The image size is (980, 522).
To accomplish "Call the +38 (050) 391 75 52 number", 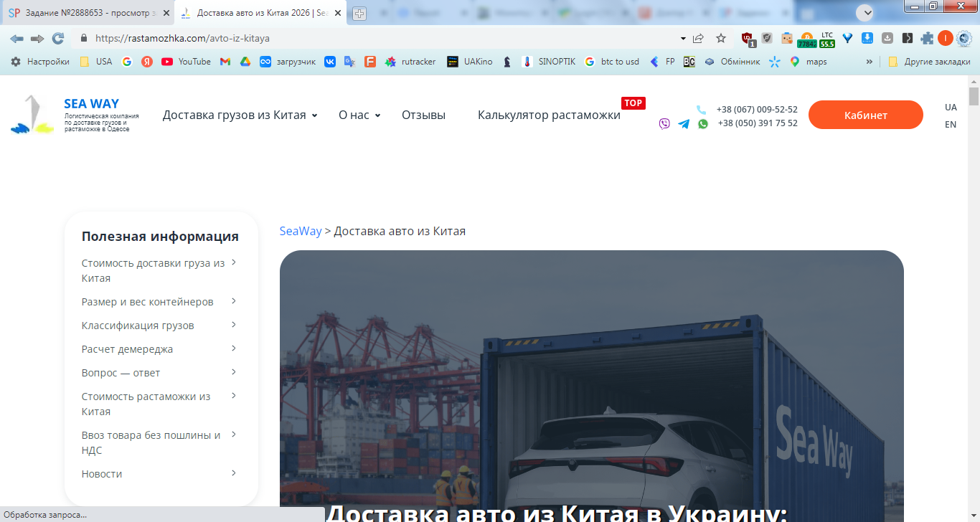I will point(758,123).
